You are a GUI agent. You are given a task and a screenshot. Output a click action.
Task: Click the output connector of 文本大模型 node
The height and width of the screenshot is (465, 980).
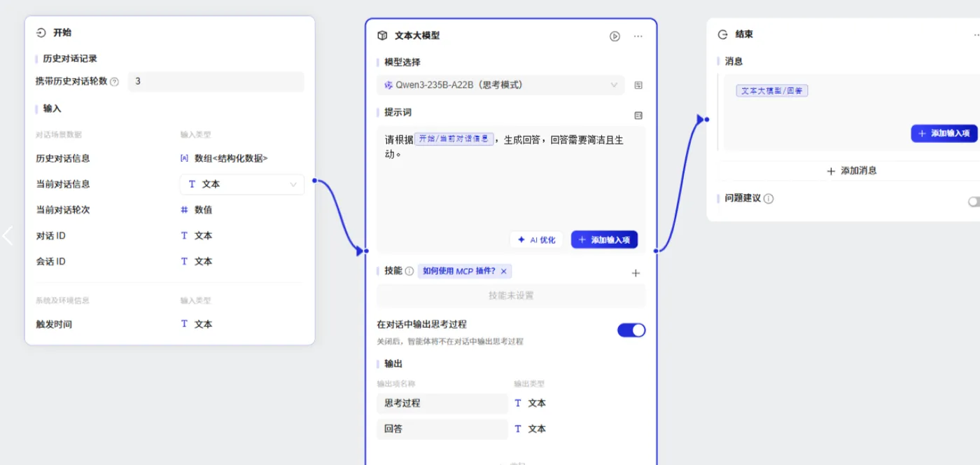(657, 250)
